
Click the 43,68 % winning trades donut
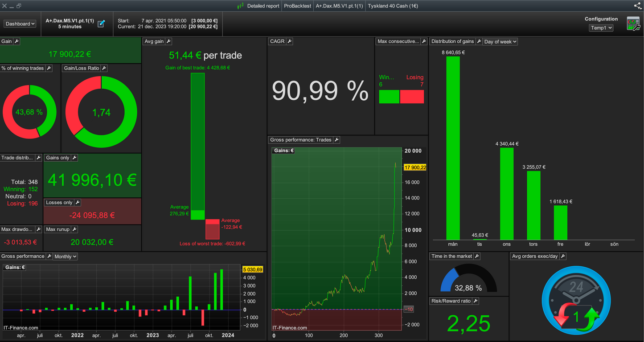click(29, 112)
